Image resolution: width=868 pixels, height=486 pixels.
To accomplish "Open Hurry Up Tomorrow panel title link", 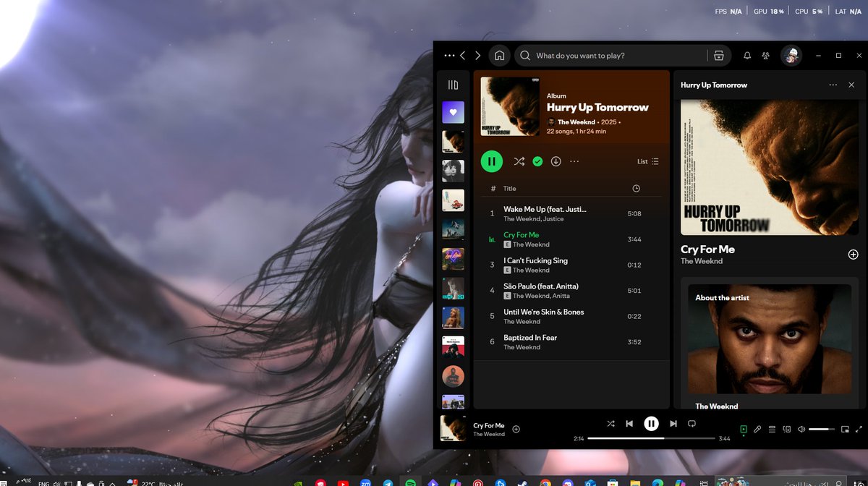I will click(714, 85).
